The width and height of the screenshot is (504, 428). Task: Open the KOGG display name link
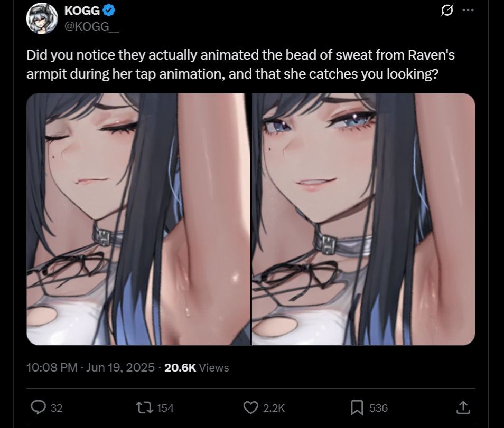(82, 11)
